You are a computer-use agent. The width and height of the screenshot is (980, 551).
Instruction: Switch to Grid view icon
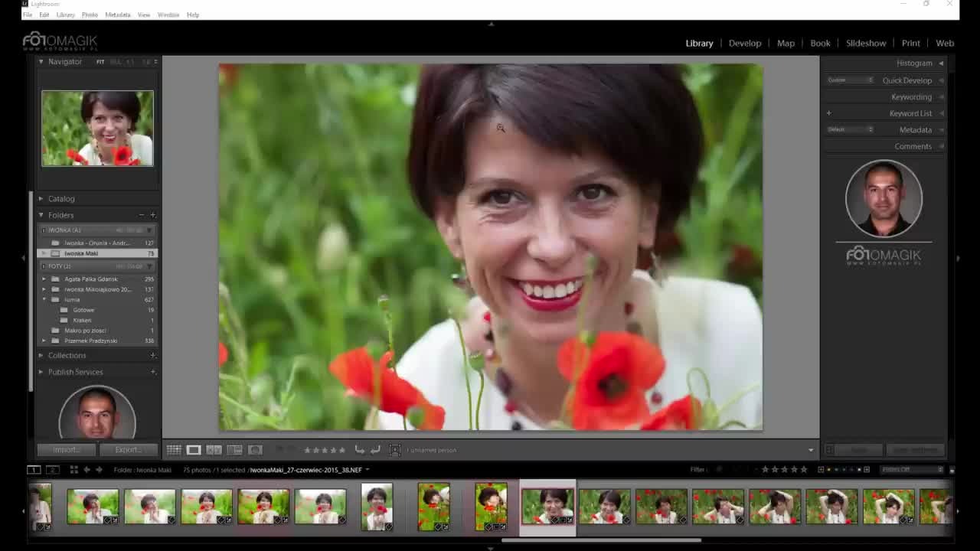tap(174, 450)
